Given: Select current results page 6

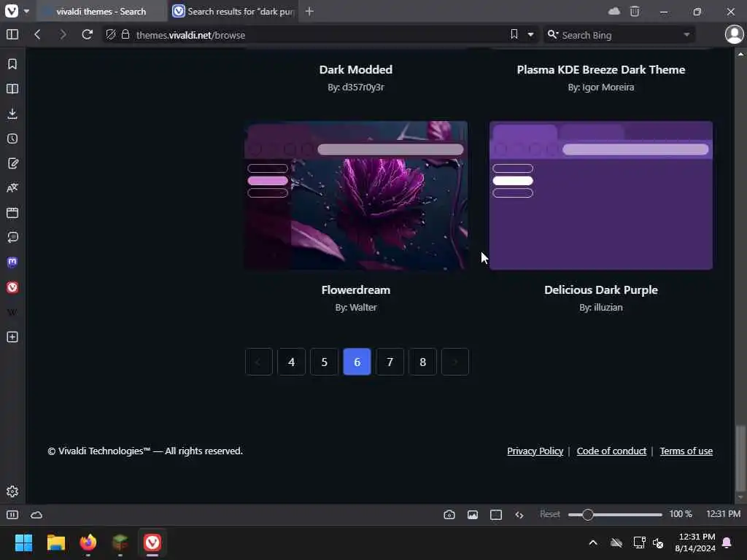Looking at the screenshot, I should 357,362.
